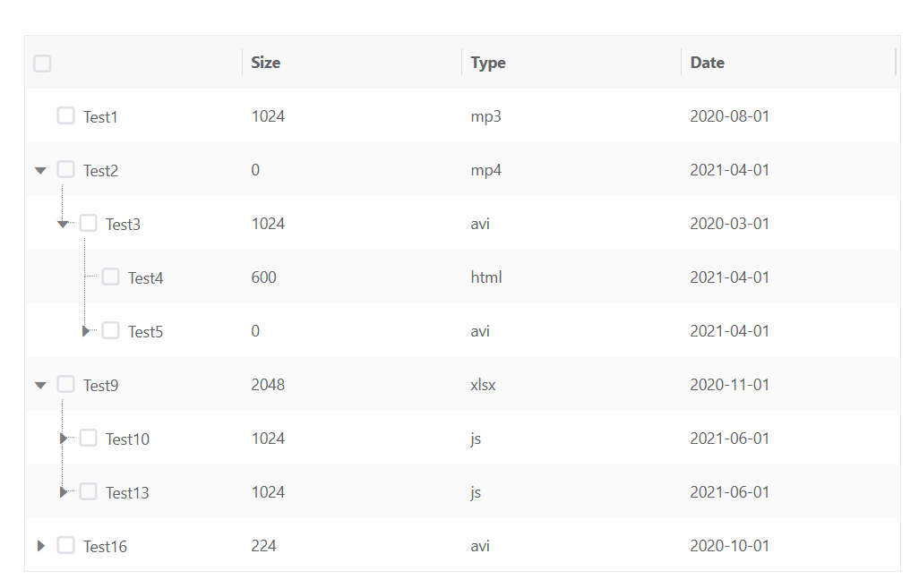The width and height of the screenshot is (919, 588).
Task: Tick the Test4 checkbox
Action: (110, 277)
